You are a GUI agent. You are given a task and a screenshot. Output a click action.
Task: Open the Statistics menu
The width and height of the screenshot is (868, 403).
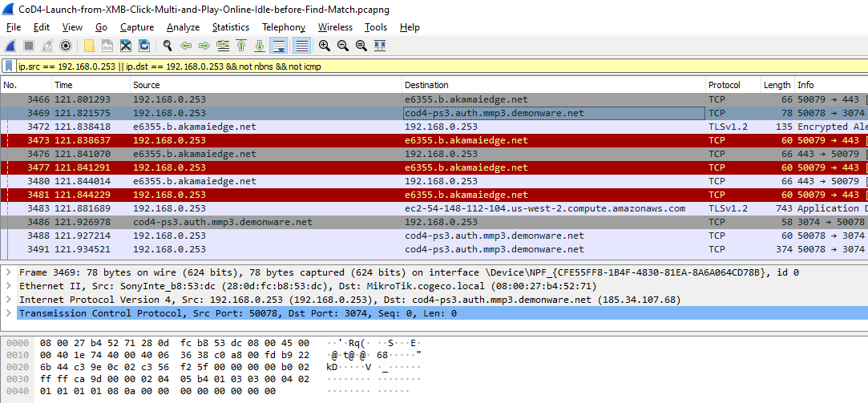[x=231, y=27]
